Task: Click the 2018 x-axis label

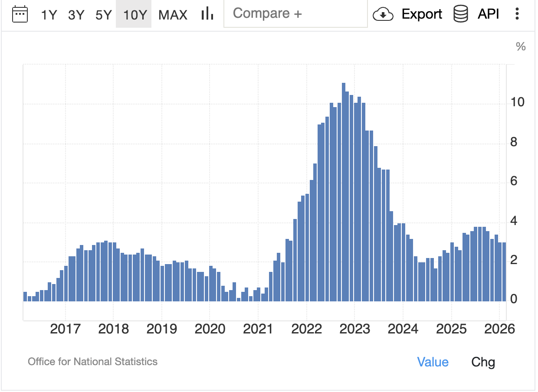Action: [114, 329]
